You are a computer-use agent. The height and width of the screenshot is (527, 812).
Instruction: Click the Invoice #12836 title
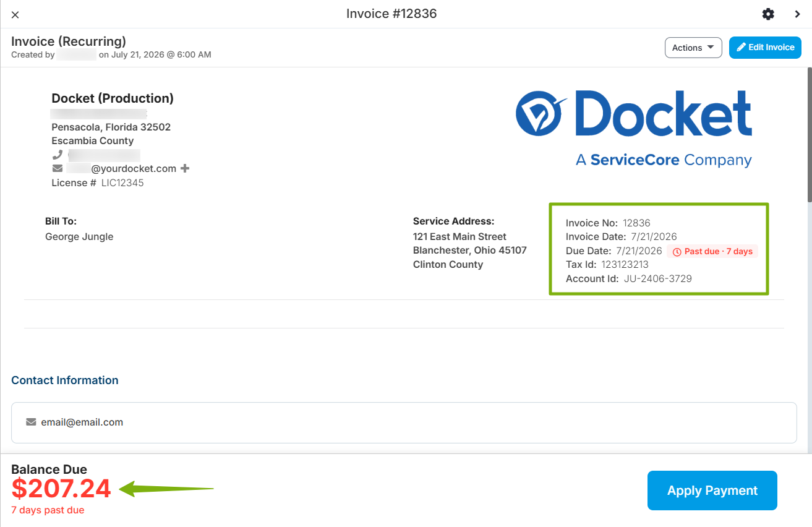coord(391,14)
